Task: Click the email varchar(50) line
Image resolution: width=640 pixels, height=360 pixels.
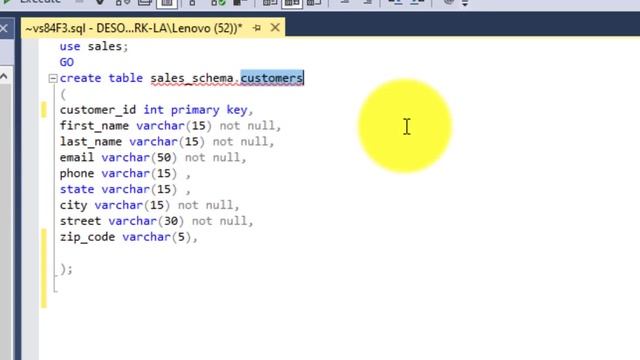Action: 153,158
